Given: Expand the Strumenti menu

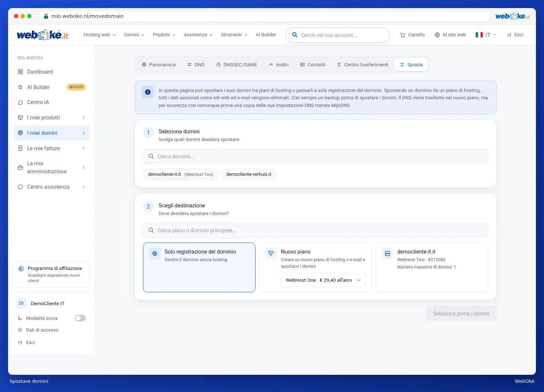Looking at the screenshot, I should [x=234, y=35].
